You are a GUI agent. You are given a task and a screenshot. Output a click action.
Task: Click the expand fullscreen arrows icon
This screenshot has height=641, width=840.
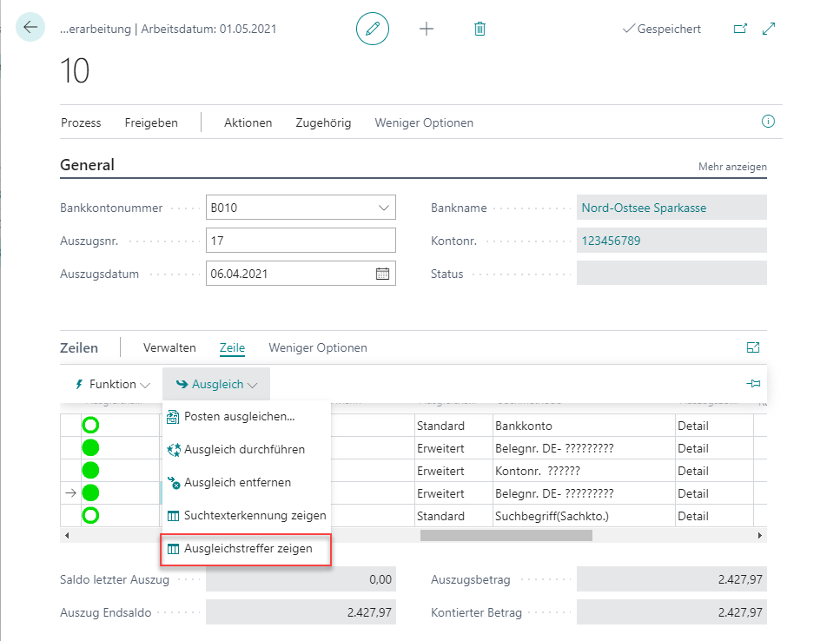pyautogui.click(x=768, y=29)
